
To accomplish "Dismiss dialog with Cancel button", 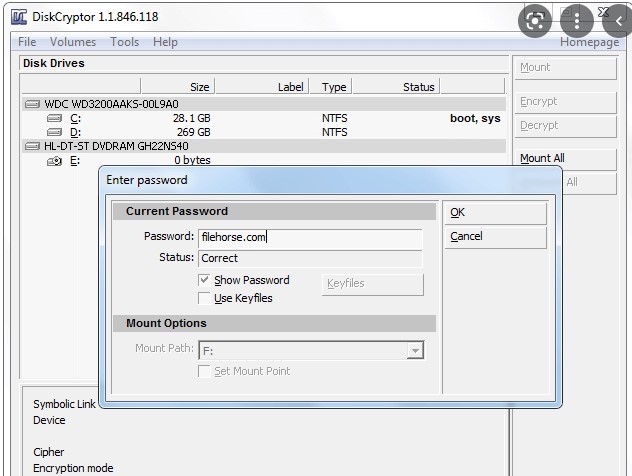I will pos(496,237).
